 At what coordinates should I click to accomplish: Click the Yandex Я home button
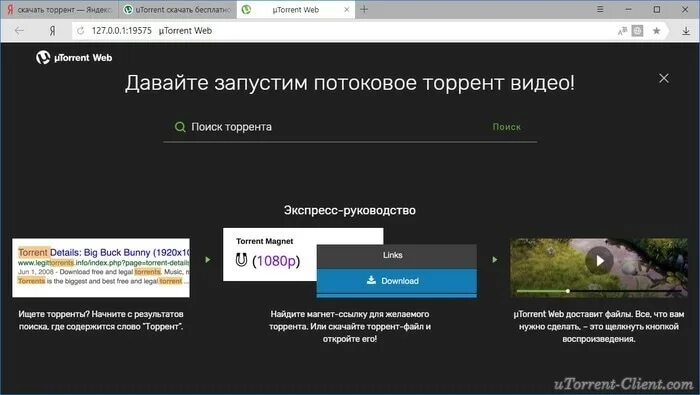point(52,30)
